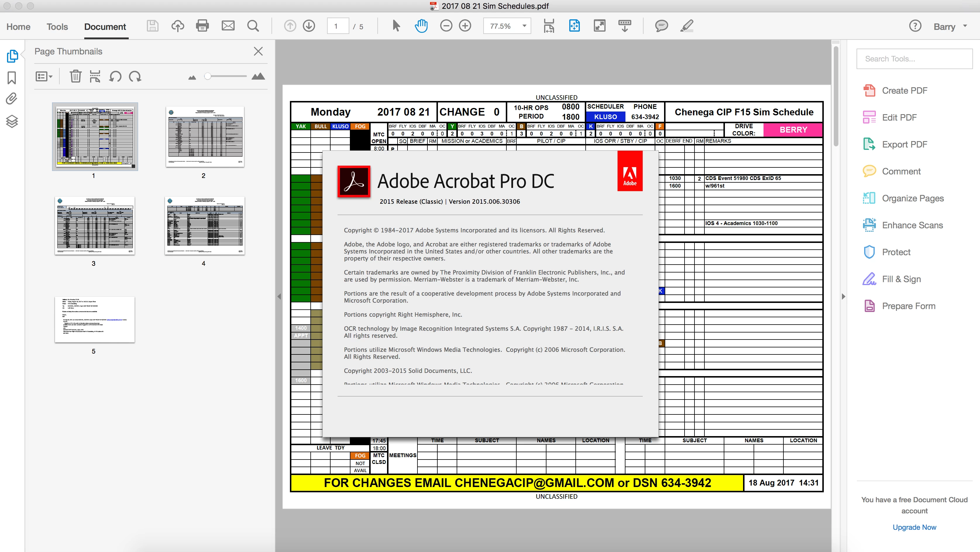Image resolution: width=980 pixels, height=552 pixels.
Task: Open the zoom percentage dropdown
Action: pos(524,26)
